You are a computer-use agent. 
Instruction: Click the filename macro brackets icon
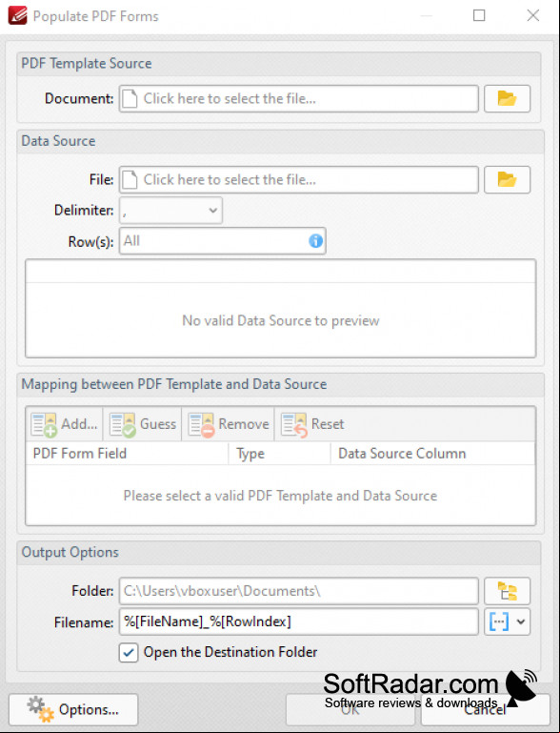498,621
